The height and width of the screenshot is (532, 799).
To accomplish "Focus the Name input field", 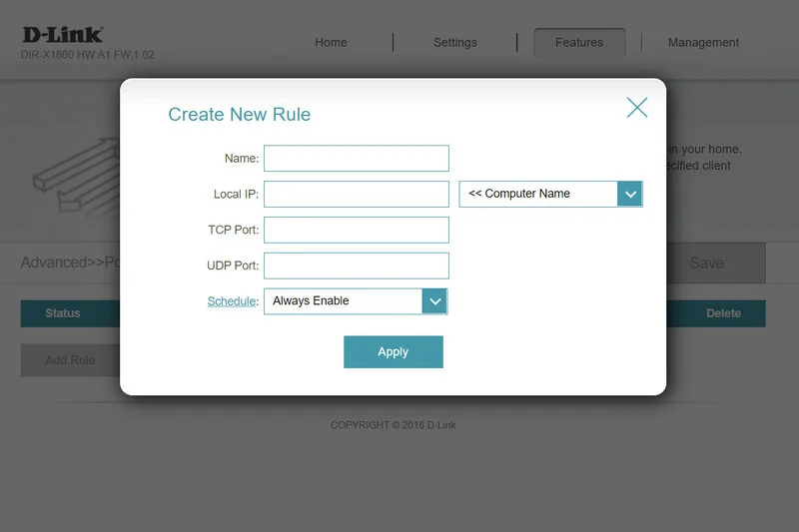I will click(356, 159).
